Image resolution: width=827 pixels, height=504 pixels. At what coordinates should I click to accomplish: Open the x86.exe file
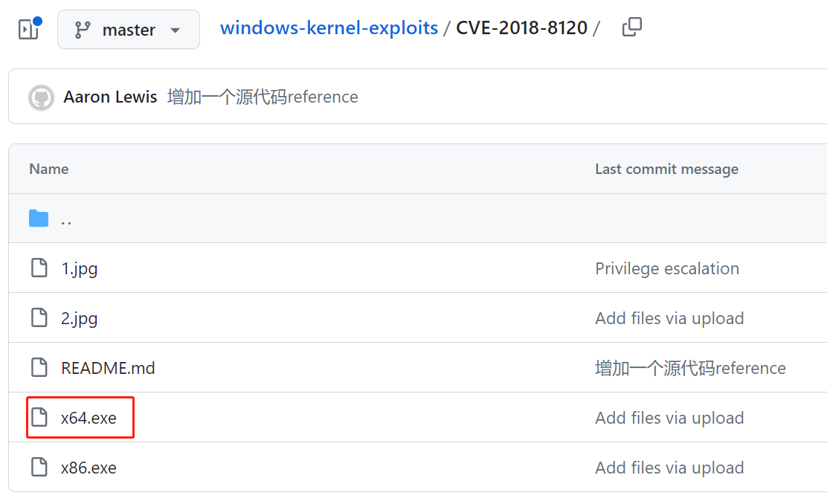click(89, 468)
